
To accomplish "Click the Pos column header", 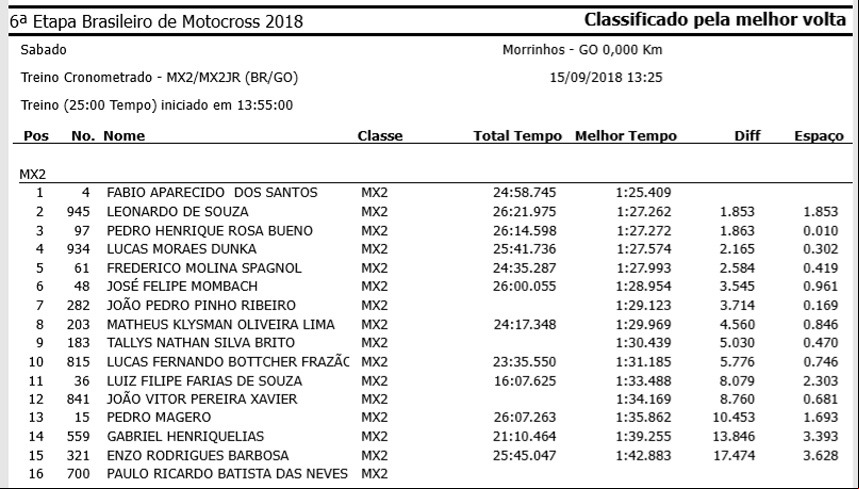I will pyautogui.click(x=36, y=136).
